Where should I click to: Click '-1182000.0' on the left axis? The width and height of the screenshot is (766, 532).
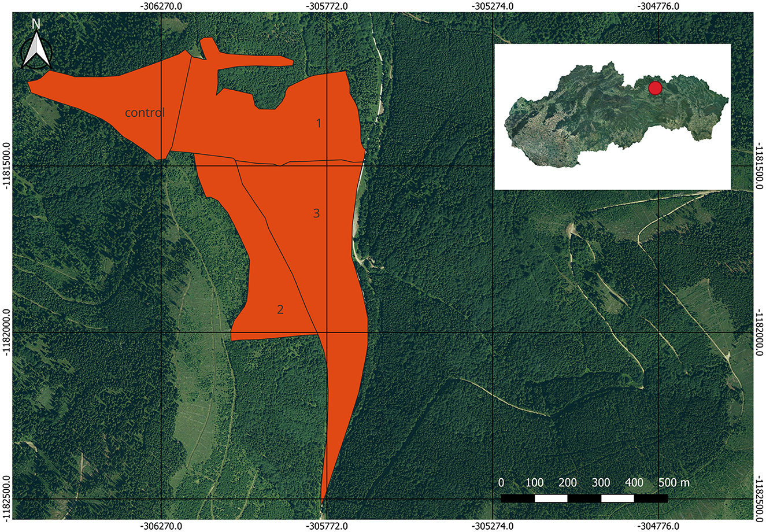tap(6, 332)
